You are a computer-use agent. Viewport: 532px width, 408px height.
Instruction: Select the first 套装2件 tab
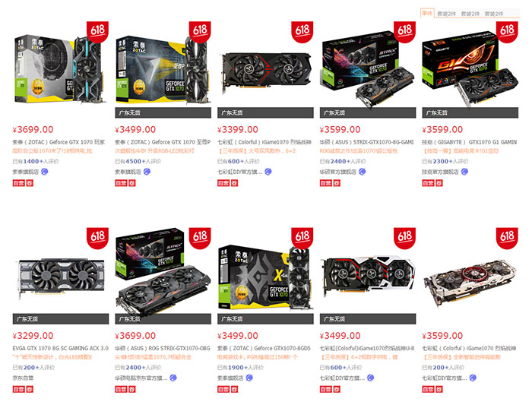pos(447,14)
